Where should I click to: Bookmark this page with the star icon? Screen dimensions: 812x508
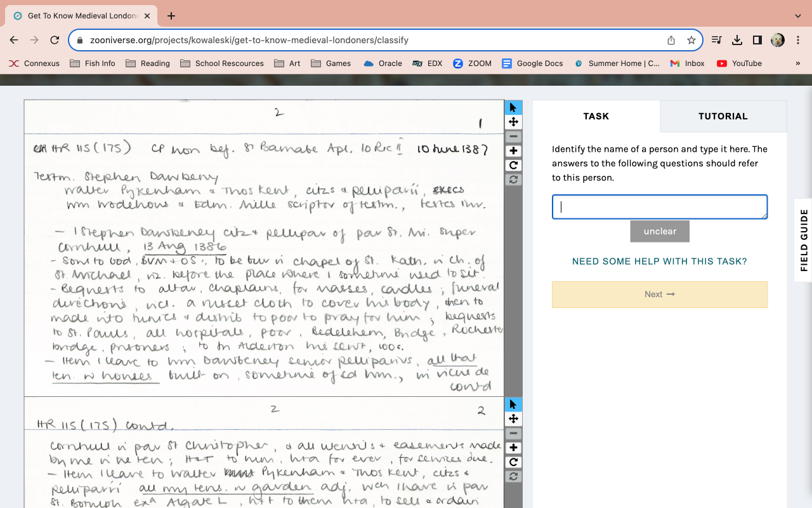point(691,40)
